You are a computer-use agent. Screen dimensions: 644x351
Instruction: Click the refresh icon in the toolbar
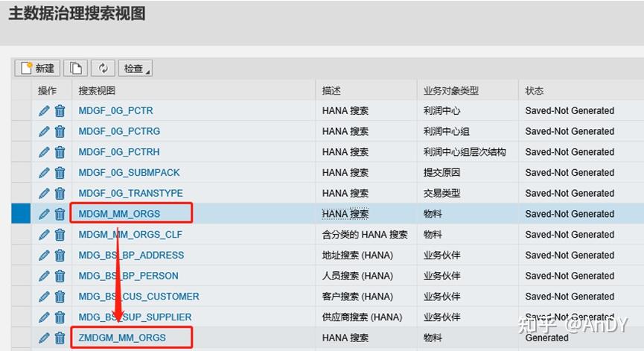click(x=103, y=69)
